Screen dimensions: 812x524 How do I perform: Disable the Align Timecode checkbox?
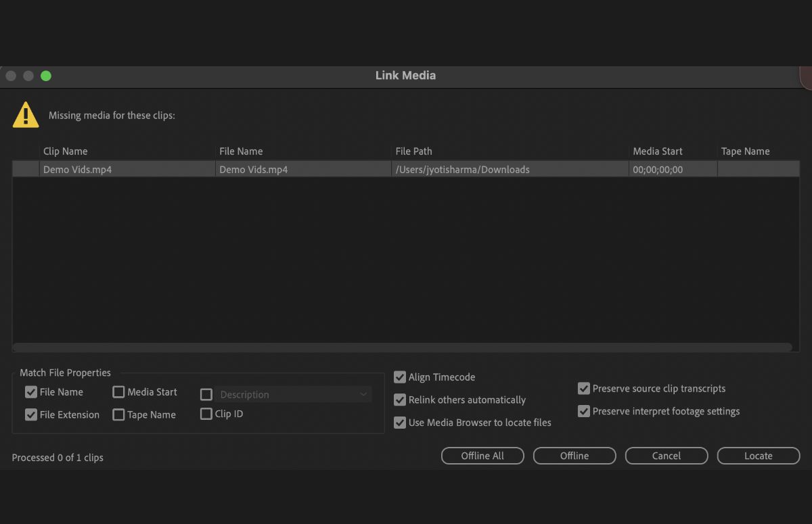[x=399, y=377]
